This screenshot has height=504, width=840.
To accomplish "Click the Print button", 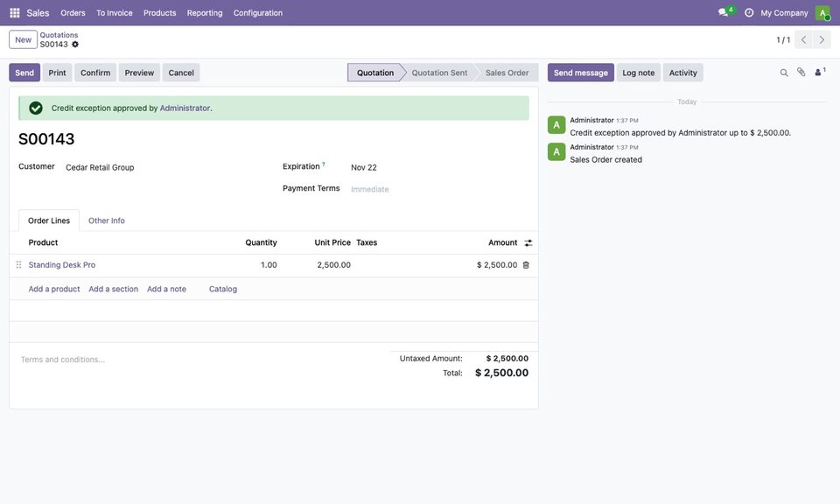I will coord(58,73).
